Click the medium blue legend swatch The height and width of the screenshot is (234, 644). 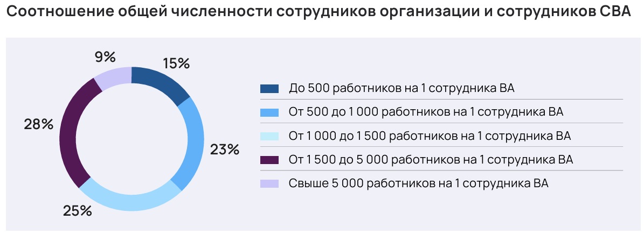point(269,112)
